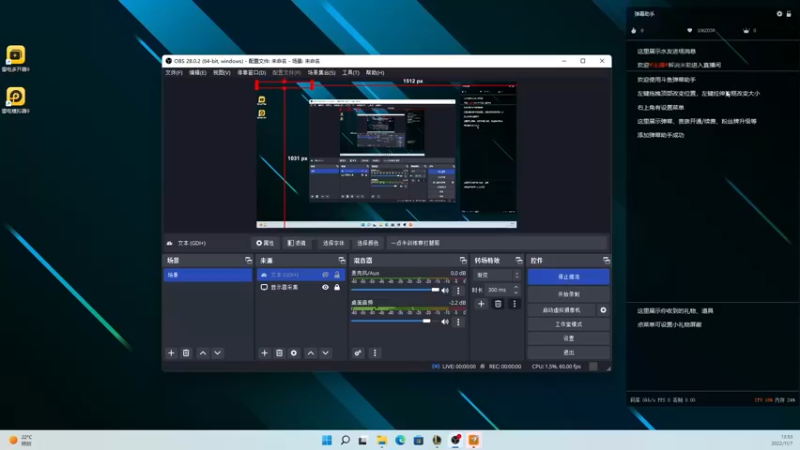Click the Mic/Aux volume slider
Screen dimensions: 800x450
click(x=395, y=290)
